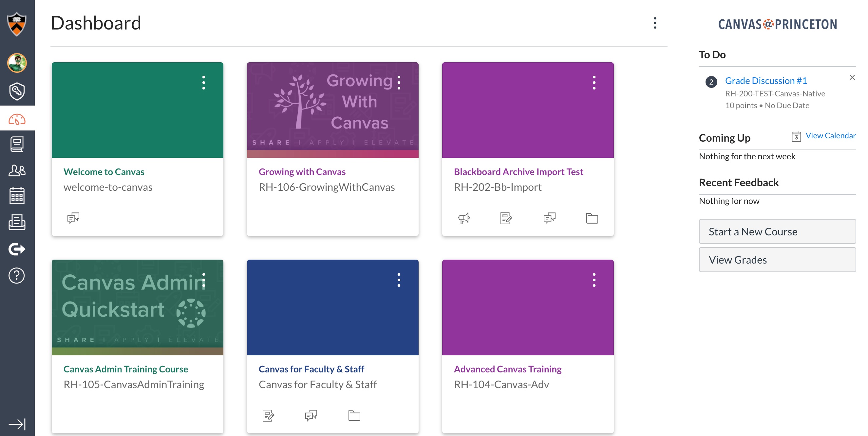Open Discussions icon on Welcome to Canvas card

73,218
